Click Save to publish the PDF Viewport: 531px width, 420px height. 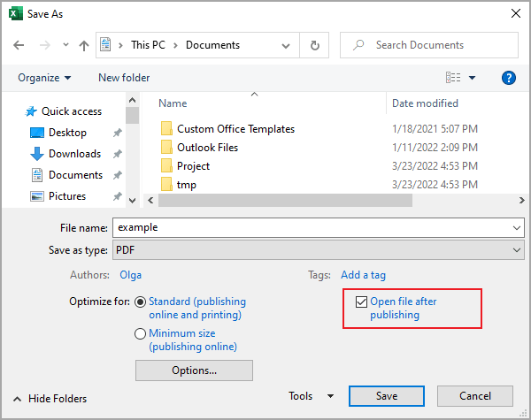tap(387, 396)
